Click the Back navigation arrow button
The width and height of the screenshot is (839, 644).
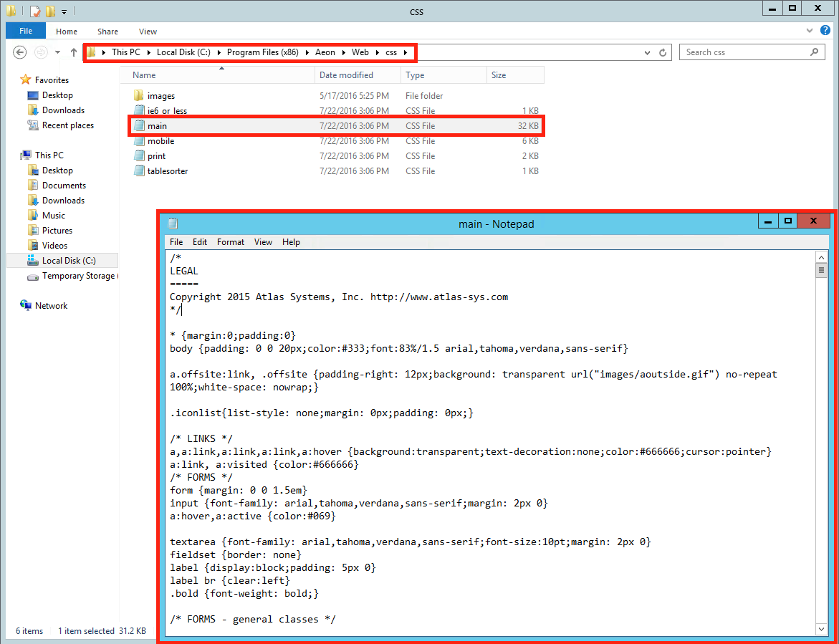pyautogui.click(x=20, y=52)
